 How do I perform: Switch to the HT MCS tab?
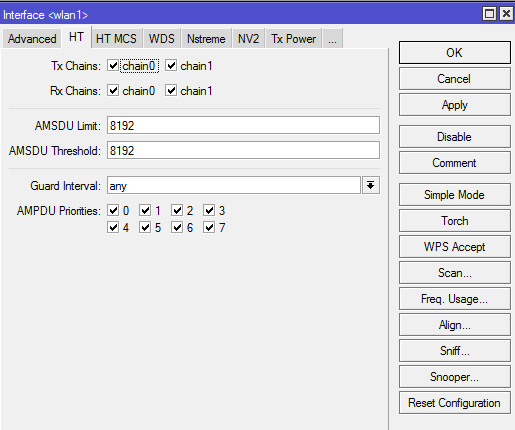point(116,39)
